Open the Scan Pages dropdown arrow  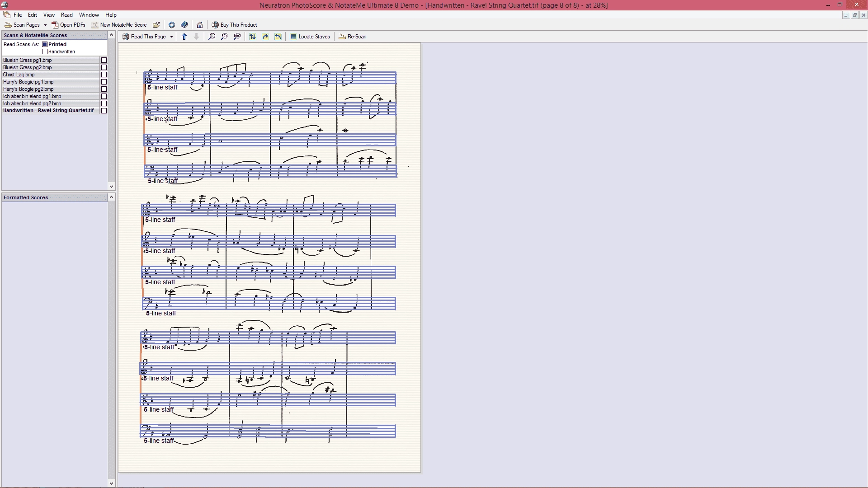coord(45,25)
